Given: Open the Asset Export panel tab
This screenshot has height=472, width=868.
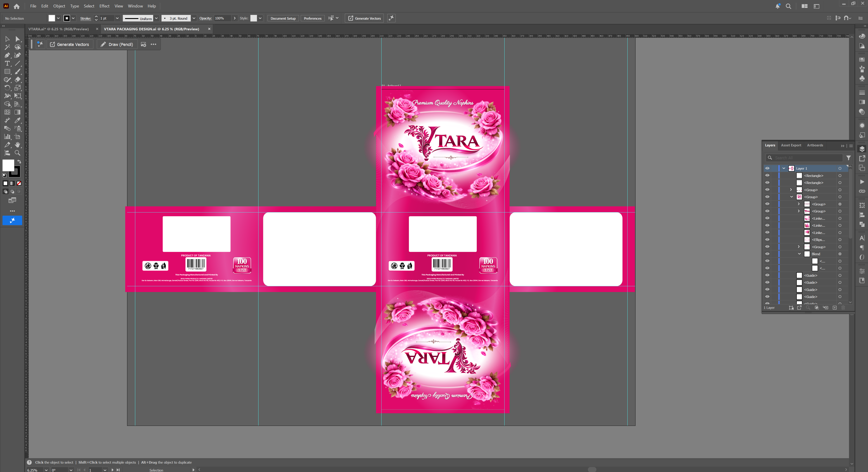Looking at the screenshot, I should pos(791,145).
